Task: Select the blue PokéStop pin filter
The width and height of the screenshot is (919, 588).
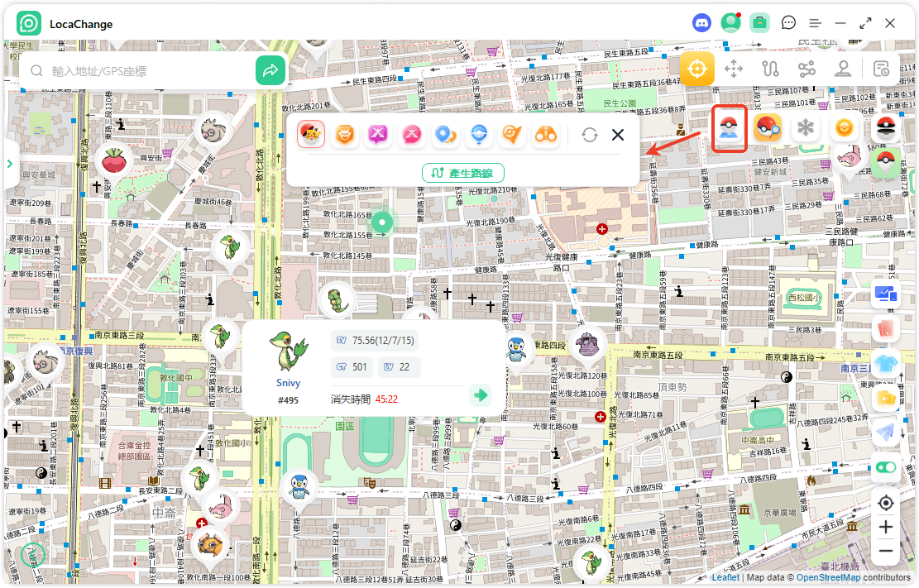Action: tap(479, 135)
